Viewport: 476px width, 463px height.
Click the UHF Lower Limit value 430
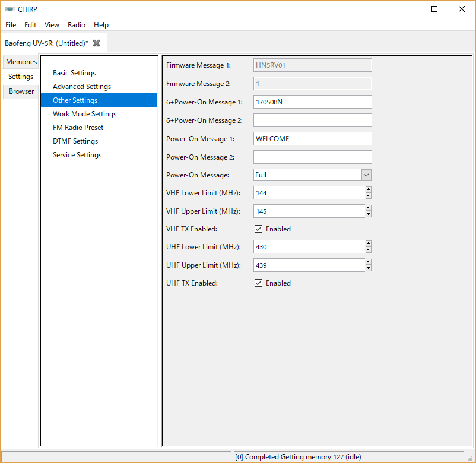[309, 247]
